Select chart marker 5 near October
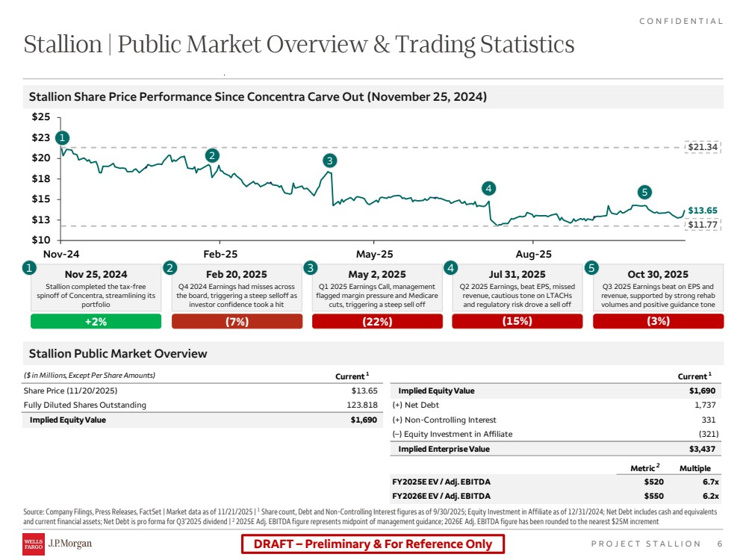This screenshot has width=746, height=560. tap(644, 192)
